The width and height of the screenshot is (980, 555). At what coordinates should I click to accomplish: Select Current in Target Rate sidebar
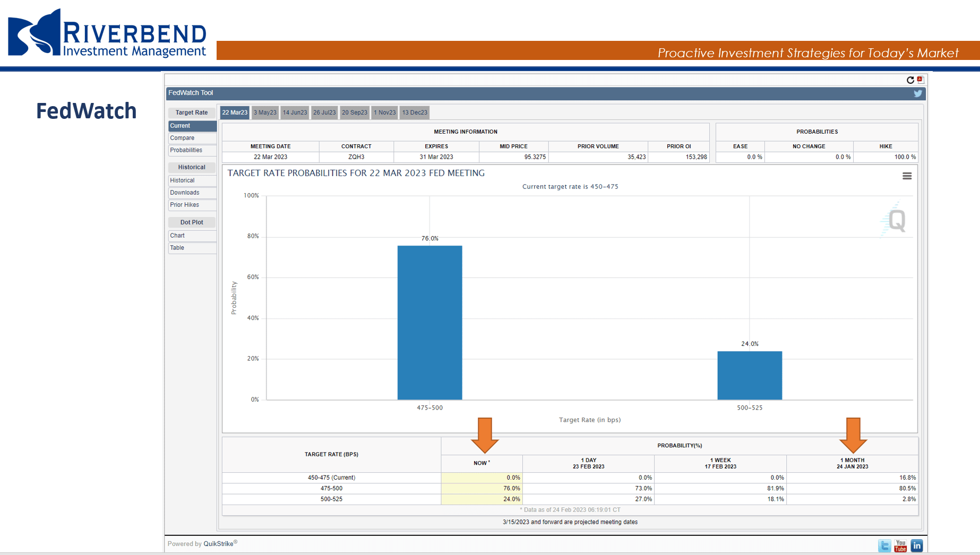tap(192, 126)
